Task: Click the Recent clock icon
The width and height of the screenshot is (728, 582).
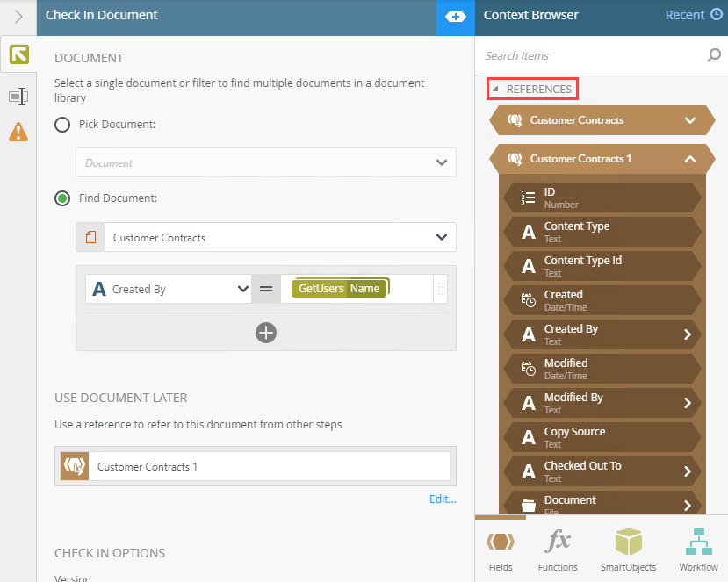Action: click(717, 15)
